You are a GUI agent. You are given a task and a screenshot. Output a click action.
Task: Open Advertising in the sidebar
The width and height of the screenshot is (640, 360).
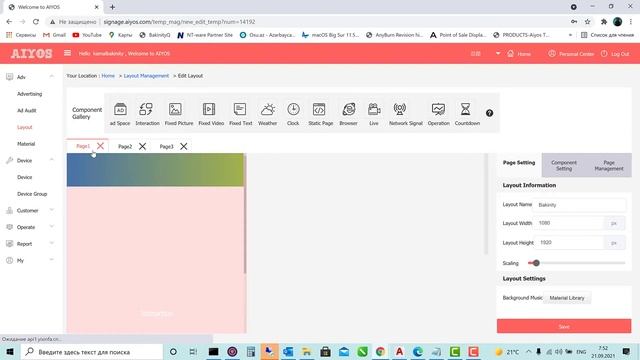point(29,94)
